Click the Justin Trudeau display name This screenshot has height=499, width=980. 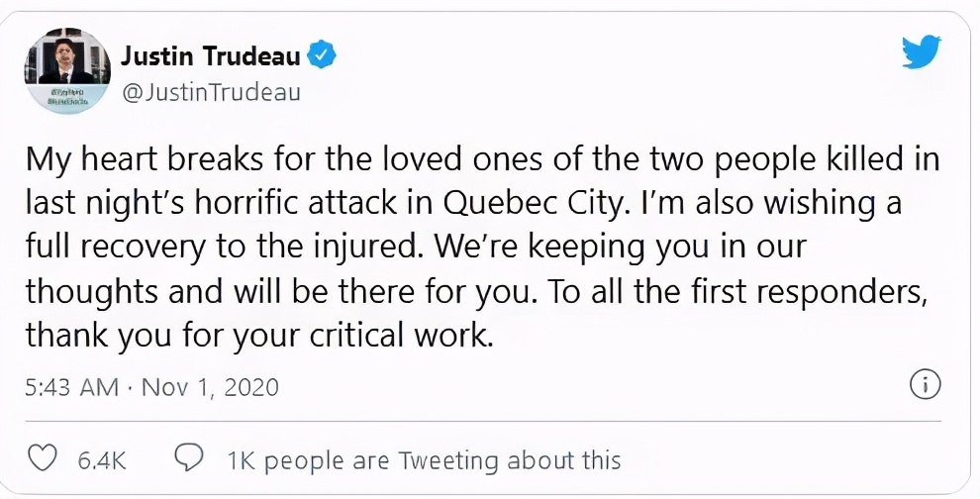tap(211, 56)
